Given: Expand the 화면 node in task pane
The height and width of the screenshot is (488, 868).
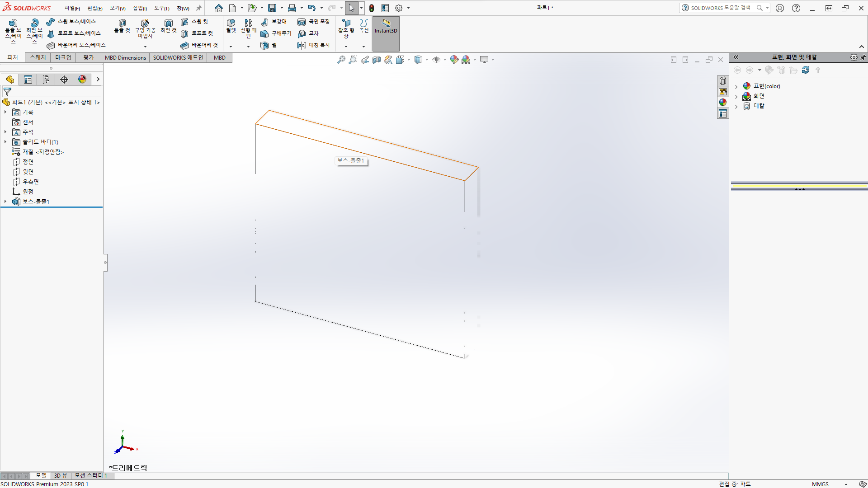Looking at the screenshot, I should pyautogui.click(x=736, y=96).
